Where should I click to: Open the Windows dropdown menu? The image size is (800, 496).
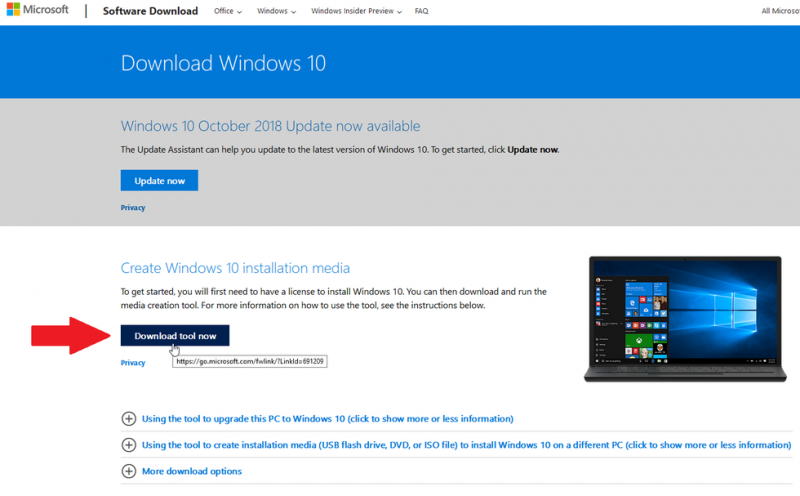pyautogui.click(x=276, y=11)
